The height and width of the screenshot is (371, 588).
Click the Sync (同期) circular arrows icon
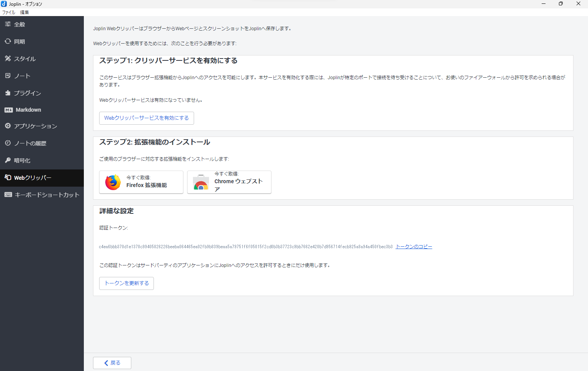(x=8, y=41)
